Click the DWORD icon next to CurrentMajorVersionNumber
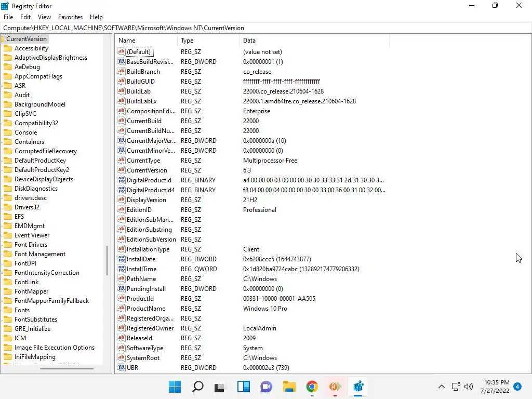The image size is (532, 399). [122, 140]
